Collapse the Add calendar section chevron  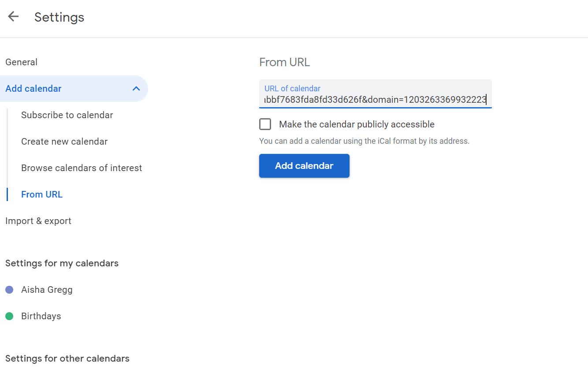136,89
